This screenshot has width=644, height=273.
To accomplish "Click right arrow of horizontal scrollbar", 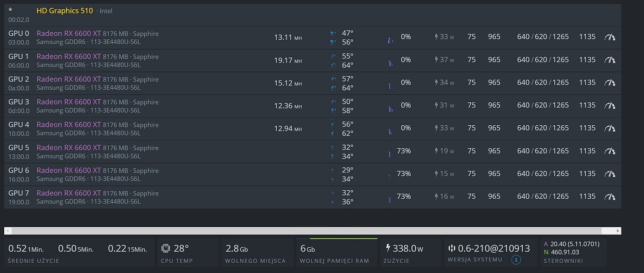I will pos(618,231).
